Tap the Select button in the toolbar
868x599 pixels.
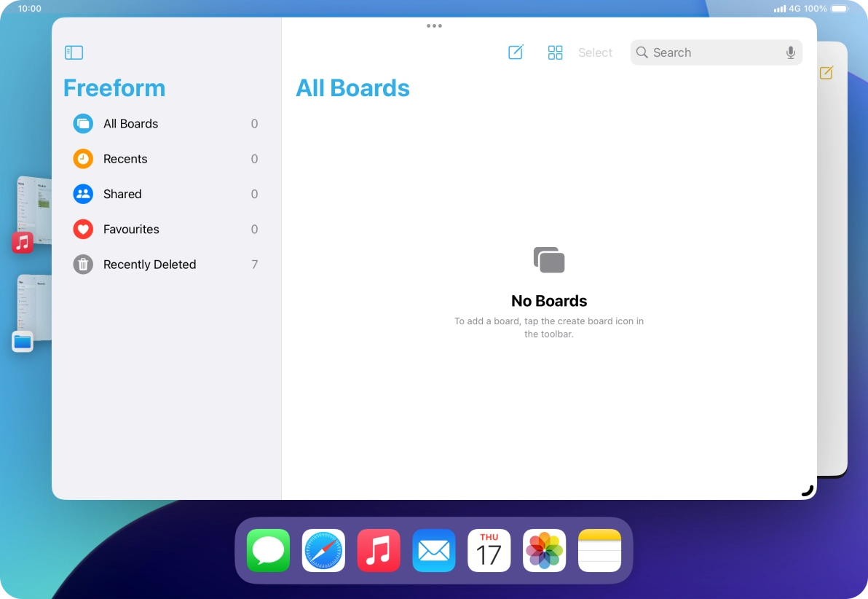coord(595,52)
